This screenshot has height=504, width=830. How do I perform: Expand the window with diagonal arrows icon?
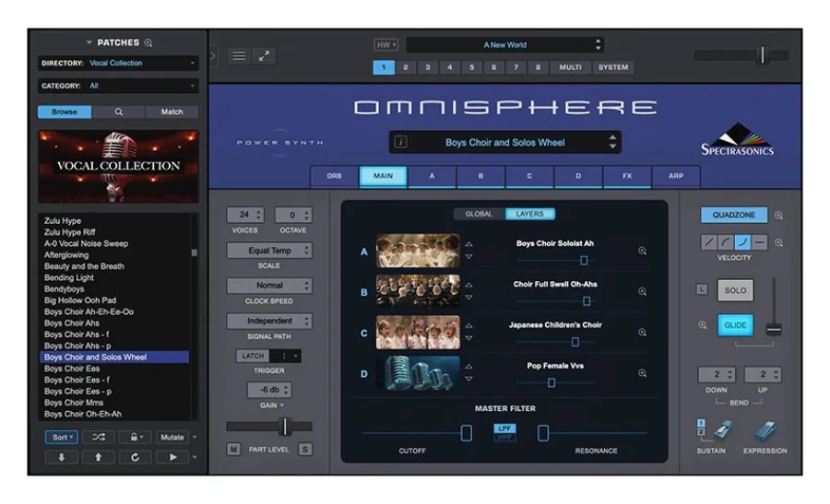coord(264,55)
